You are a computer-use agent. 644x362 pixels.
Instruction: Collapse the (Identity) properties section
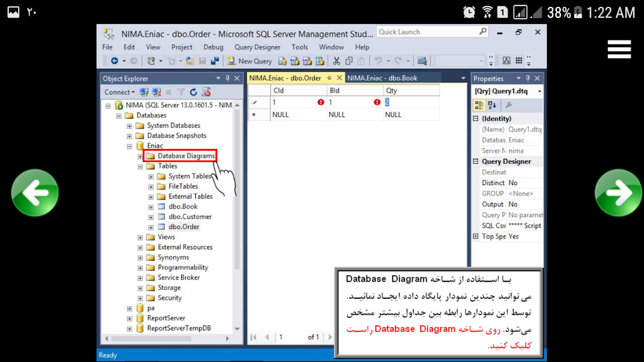(x=476, y=119)
